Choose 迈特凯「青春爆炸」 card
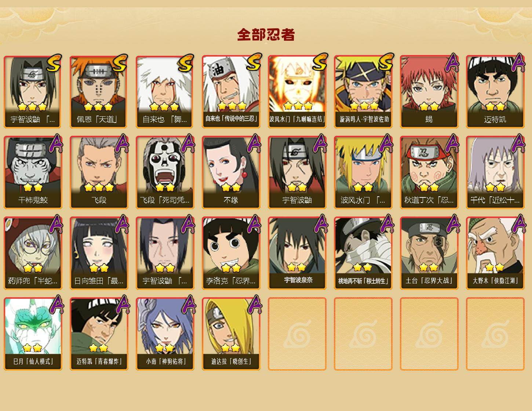This screenshot has height=411, width=532. [x=99, y=334]
